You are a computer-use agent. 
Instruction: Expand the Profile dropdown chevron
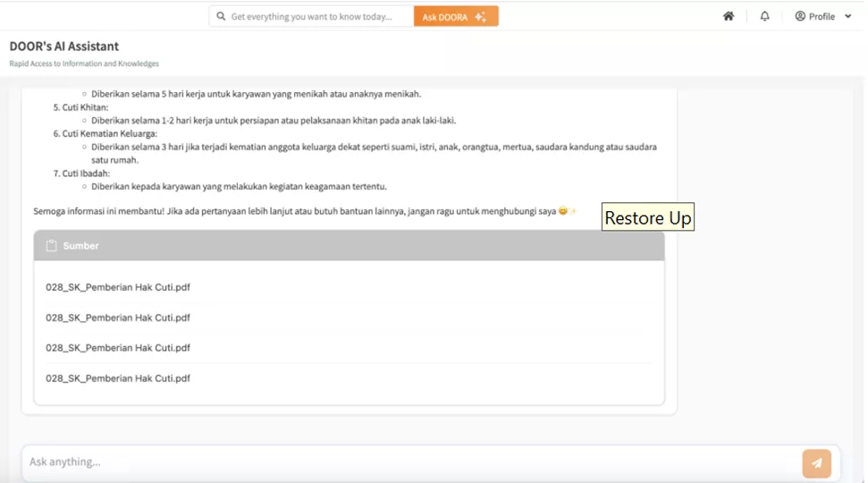pyautogui.click(x=847, y=16)
